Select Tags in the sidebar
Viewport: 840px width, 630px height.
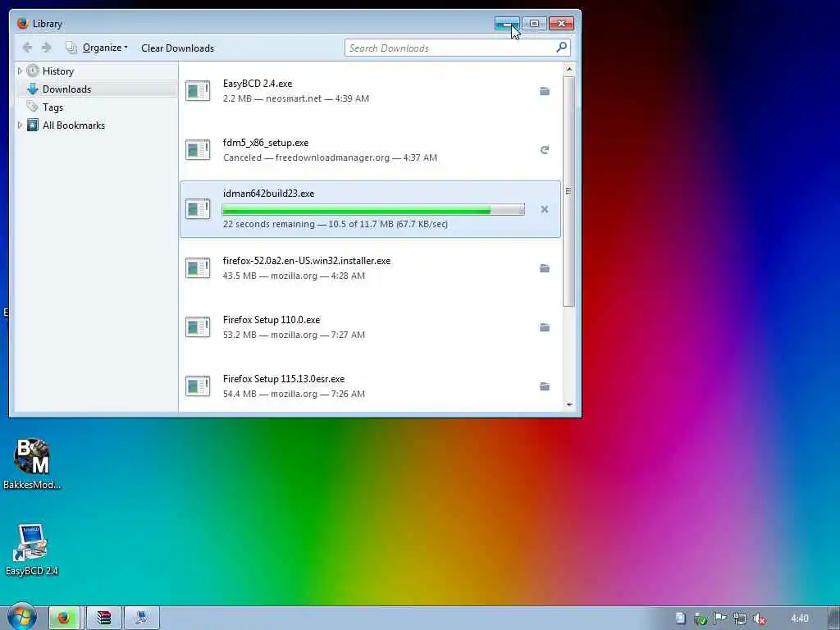(52, 107)
